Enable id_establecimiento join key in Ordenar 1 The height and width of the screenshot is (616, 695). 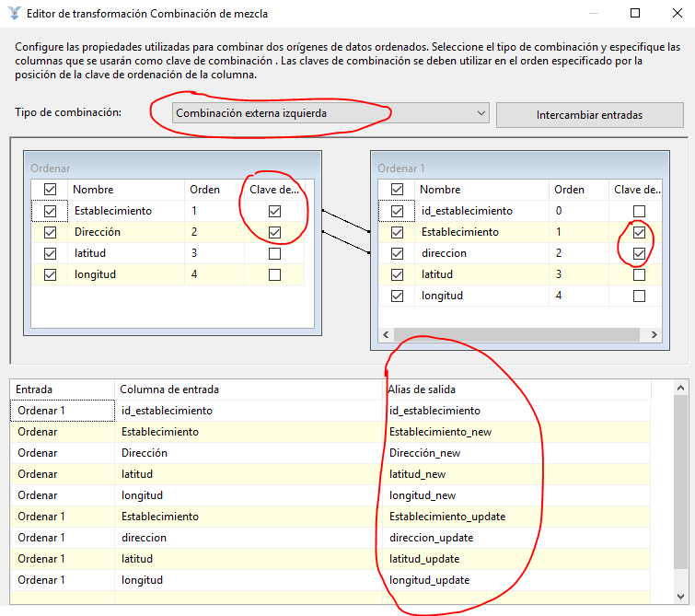[639, 211]
